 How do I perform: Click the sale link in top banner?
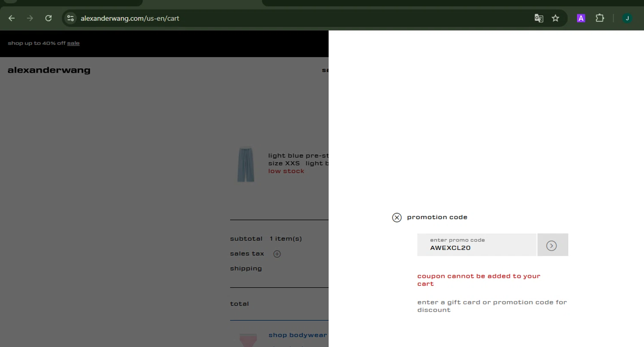tap(73, 43)
